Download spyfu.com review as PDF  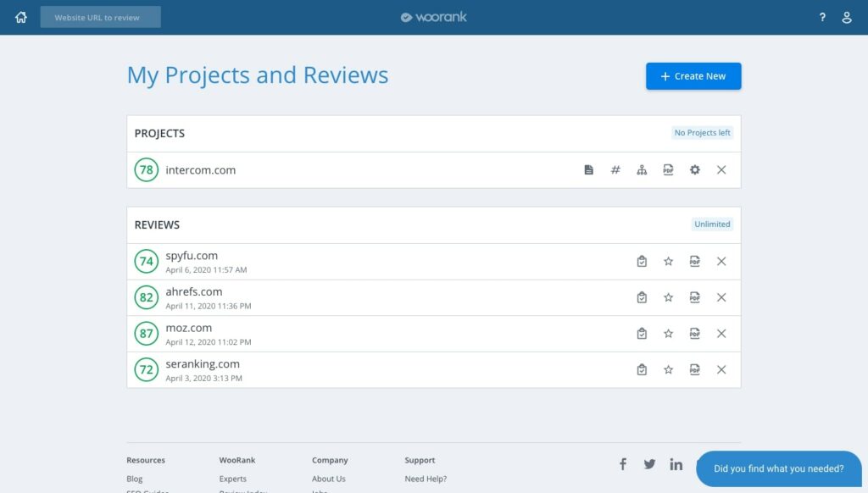pyautogui.click(x=695, y=261)
